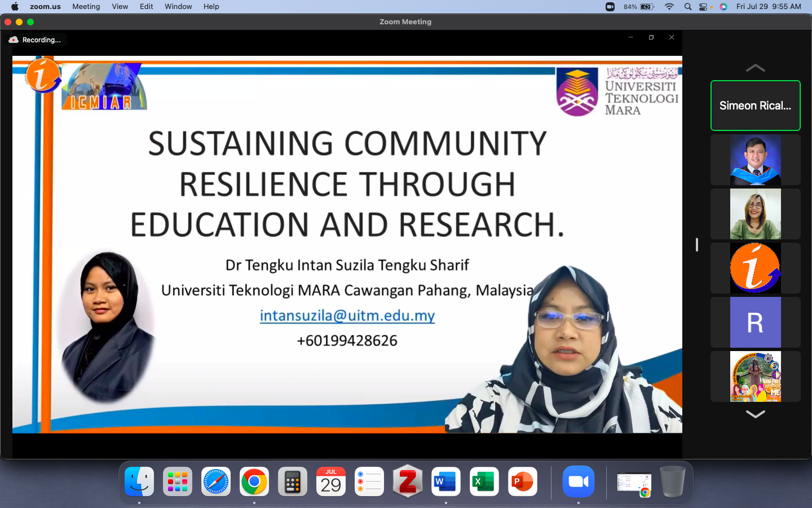Open the Control Center in menu bar
The height and width of the screenshot is (508, 812).
click(x=704, y=7)
